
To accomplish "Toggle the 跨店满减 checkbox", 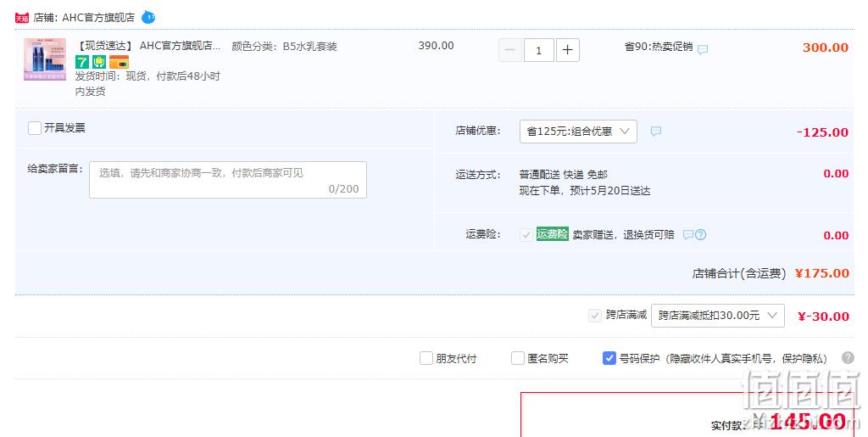I will point(594,316).
